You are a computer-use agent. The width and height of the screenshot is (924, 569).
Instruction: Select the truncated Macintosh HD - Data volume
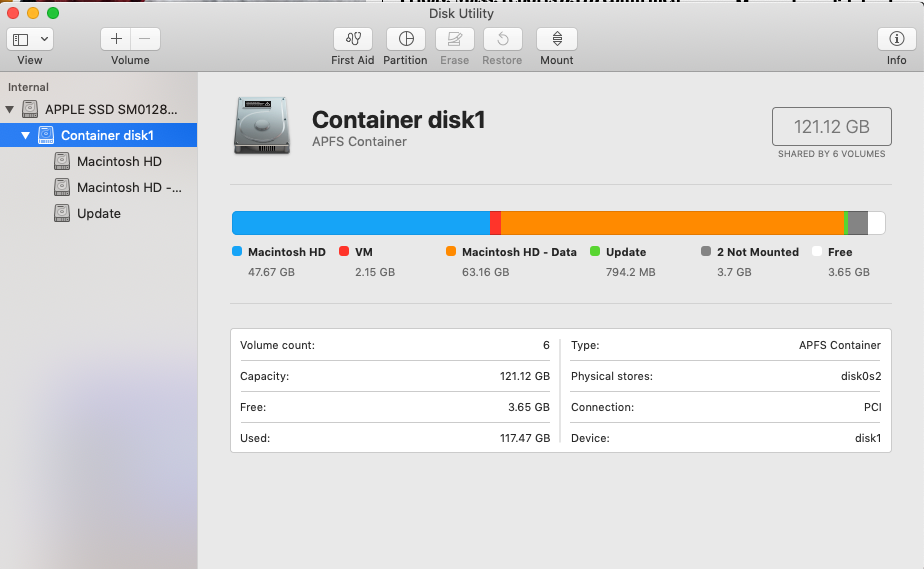(x=129, y=187)
